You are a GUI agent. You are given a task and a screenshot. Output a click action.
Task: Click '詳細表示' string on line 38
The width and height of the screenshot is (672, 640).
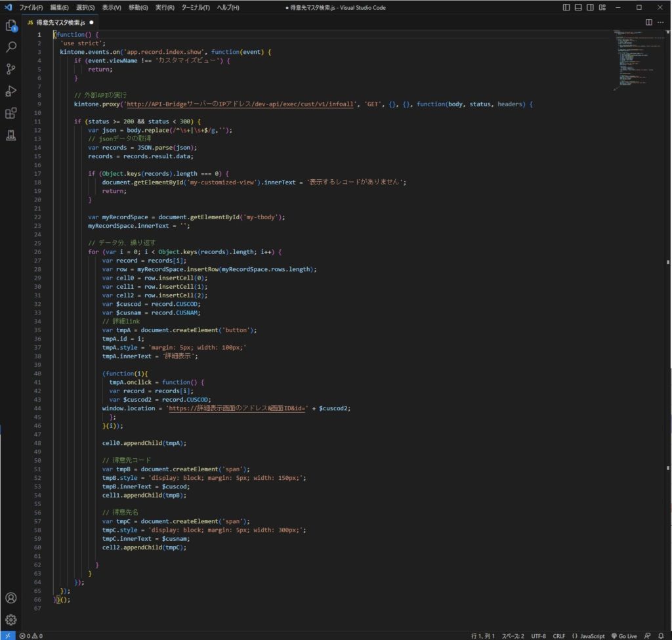tap(179, 356)
